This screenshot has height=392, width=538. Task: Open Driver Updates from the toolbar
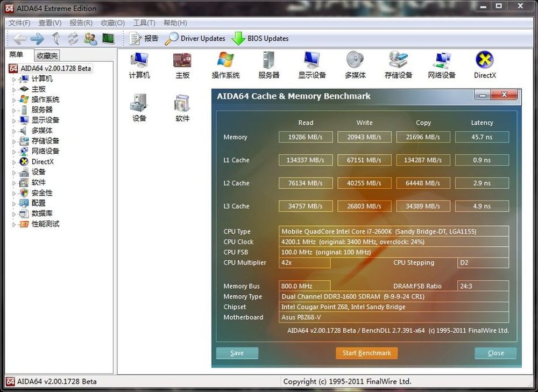click(195, 38)
